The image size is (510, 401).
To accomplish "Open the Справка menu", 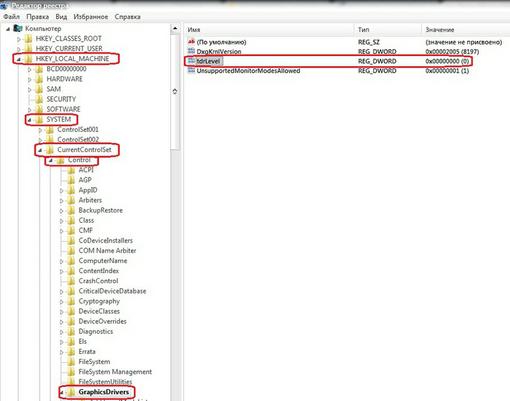I will tap(127, 17).
